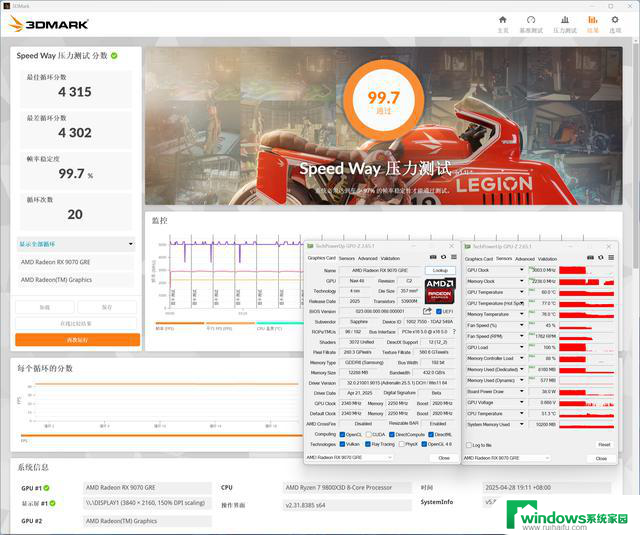The height and width of the screenshot is (535, 640).
Task: Enable Log to file checkbox
Action: pyautogui.click(x=469, y=445)
